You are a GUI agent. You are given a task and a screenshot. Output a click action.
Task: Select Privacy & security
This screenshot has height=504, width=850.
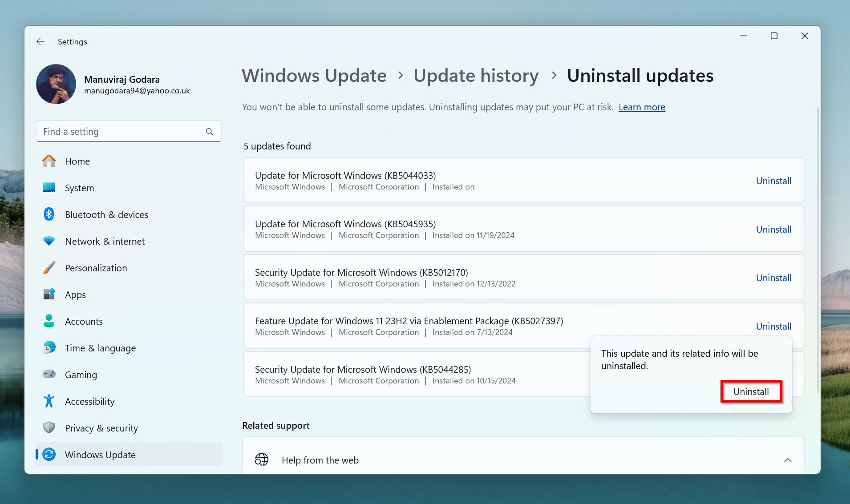coord(129,428)
